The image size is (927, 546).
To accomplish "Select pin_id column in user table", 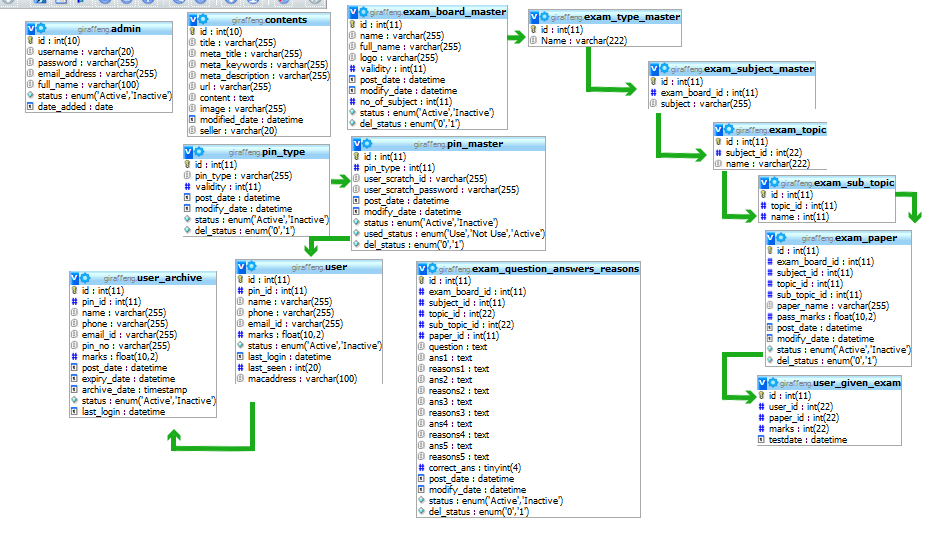I will click(264, 290).
